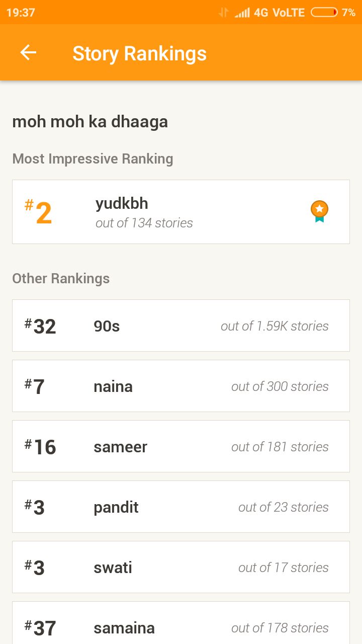Select the naina tag ranking
This screenshot has height=644, width=362.
[181, 386]
